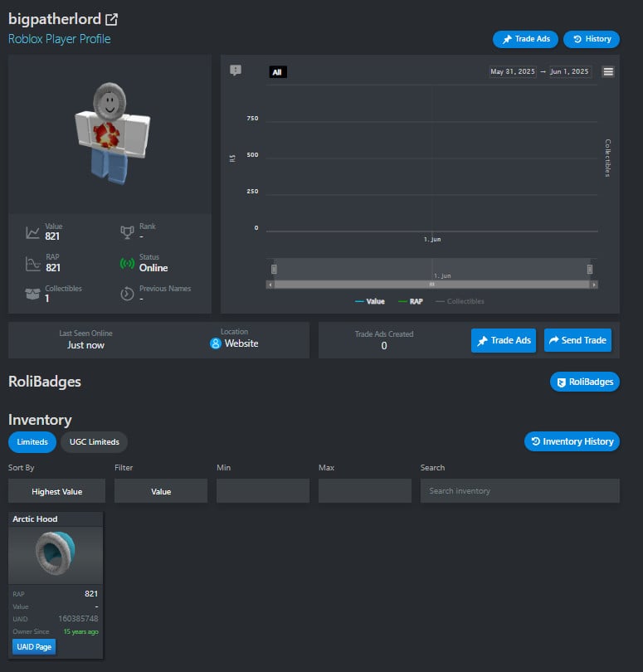The image size is (643, 672).
Task: Switch to the Limiteds inventory tab
Action: (32, 442)
